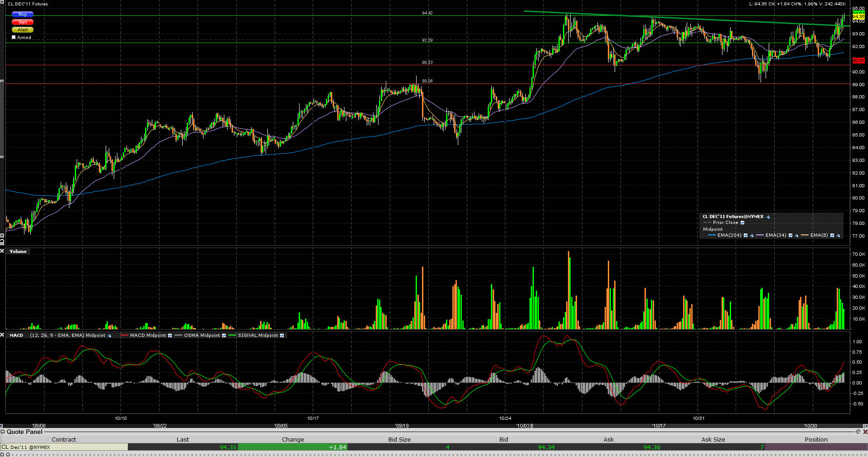Click the MACD Midpoint red line swatch
This screenshot has height=457, width=868.
pyautogui.click(x=125, y=335)
